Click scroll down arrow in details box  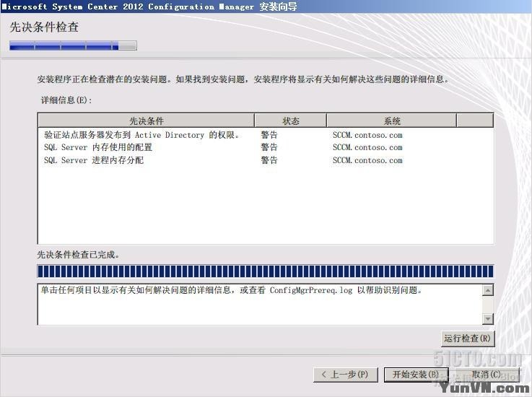(488, 318)
